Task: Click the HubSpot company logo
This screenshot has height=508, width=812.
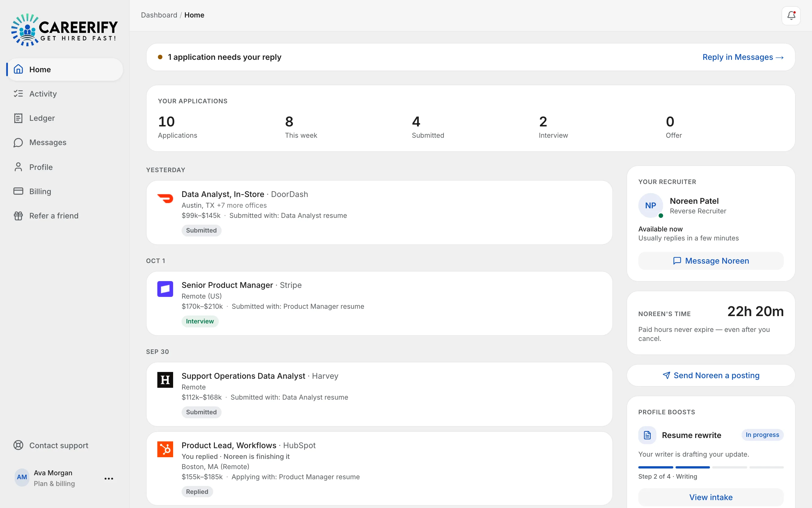Action: click(x=165, y=449)
